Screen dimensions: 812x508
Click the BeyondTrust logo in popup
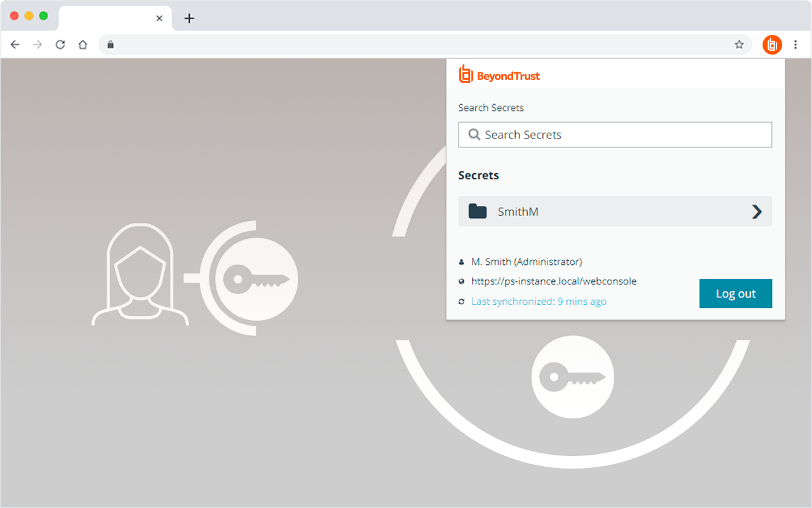[x=500, y=75]
